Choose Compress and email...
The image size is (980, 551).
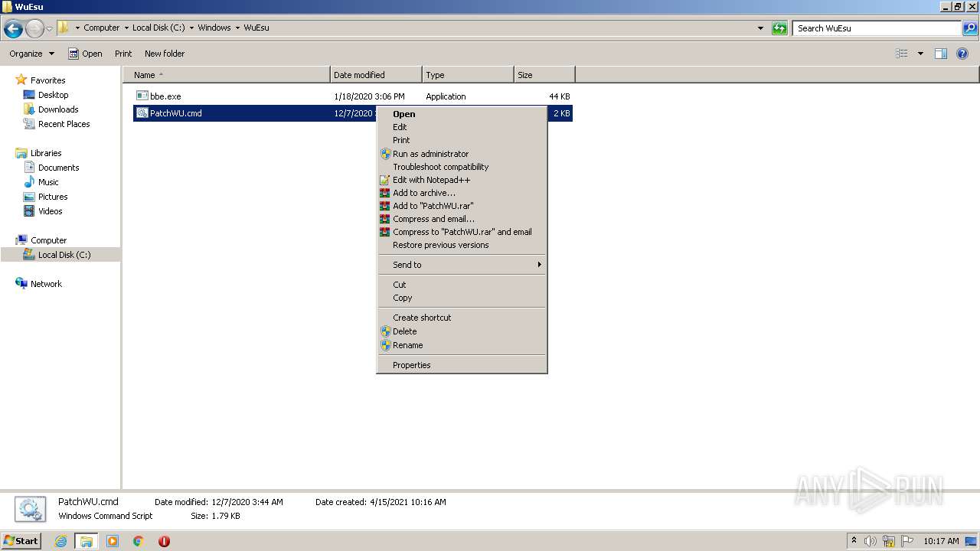tap(462, 219)
